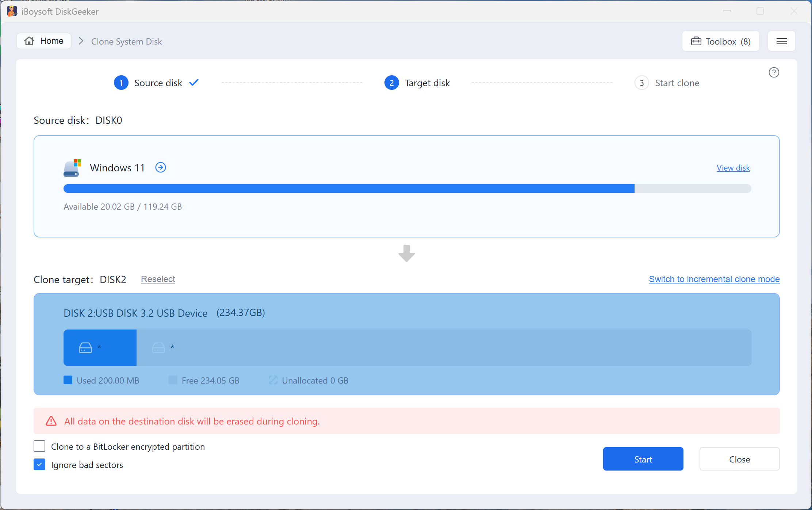Click the gray down arrow between disks
812x510 pixels.
(x=406, y=253)
